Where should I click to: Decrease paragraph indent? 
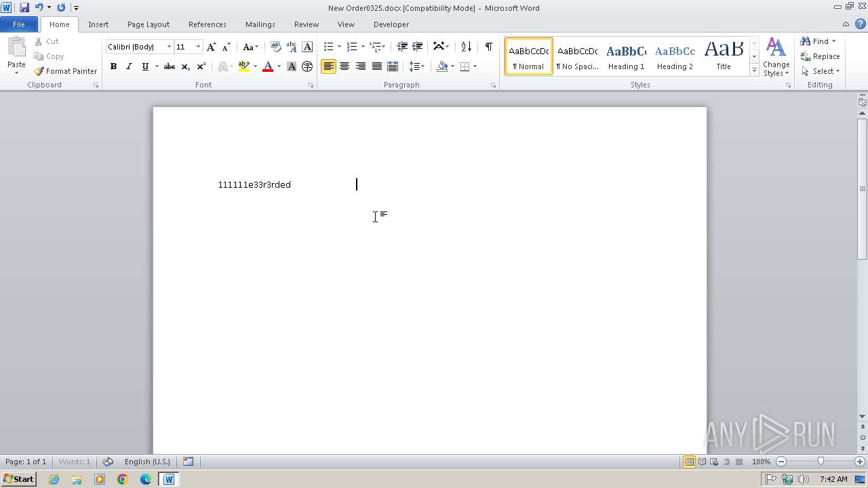click(402, 47)
